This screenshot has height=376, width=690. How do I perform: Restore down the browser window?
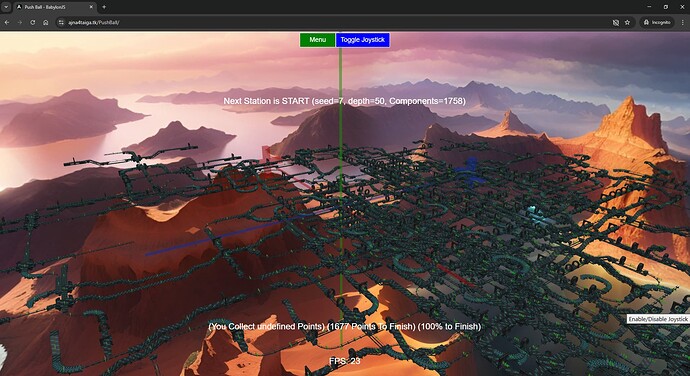point(666,7)
